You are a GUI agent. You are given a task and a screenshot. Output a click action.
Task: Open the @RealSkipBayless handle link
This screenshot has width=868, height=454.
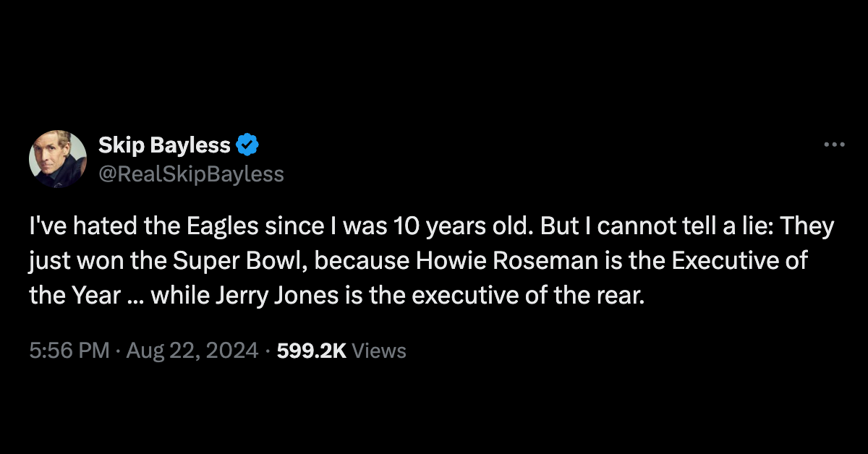191,174
